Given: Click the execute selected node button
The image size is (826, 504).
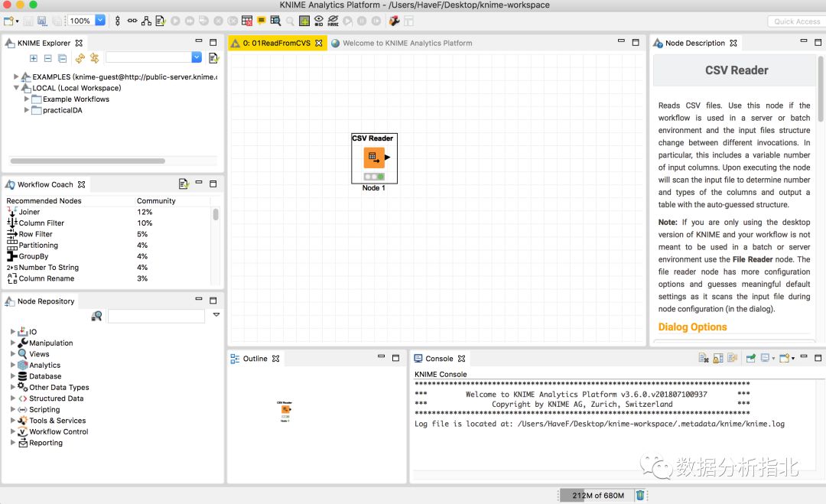Looking at the screenshot, I should (175, 21).
